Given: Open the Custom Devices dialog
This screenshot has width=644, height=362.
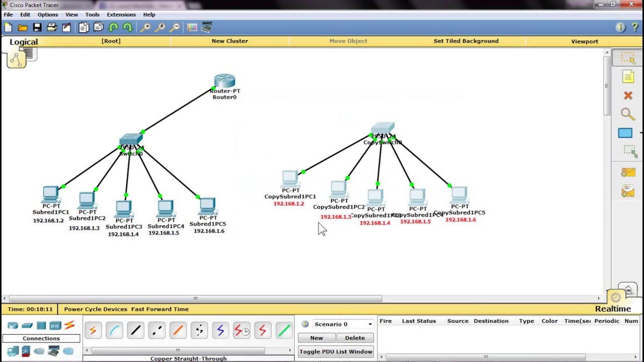Looking at the screenshot, I should pyautogui.click(x=207, y=28).
